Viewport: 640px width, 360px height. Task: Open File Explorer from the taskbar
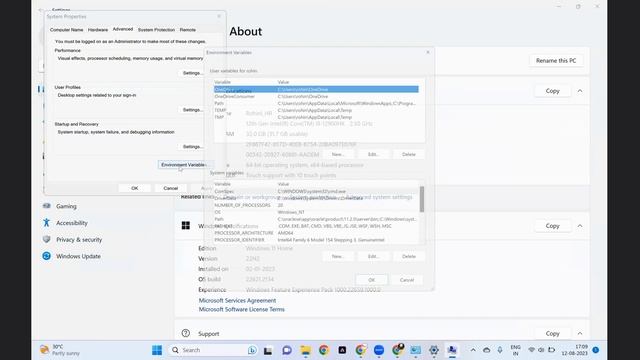305,350
